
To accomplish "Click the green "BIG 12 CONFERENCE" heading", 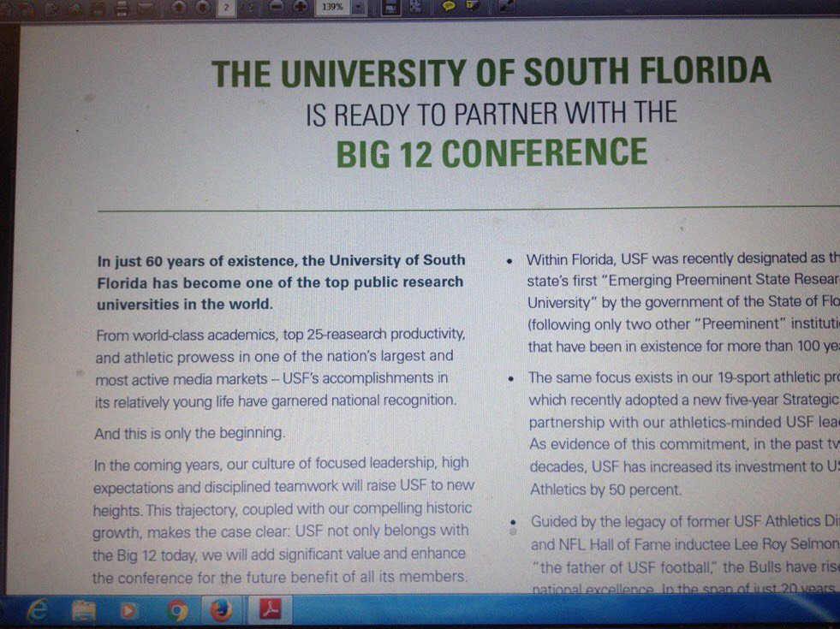I will point(491,152).
